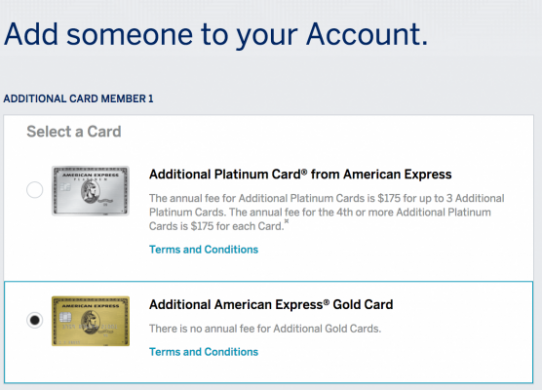This screenshot has width=542, height=390.
Task: Click the centurion portrait on the Gold card
Action: click(x=91, y=322)
